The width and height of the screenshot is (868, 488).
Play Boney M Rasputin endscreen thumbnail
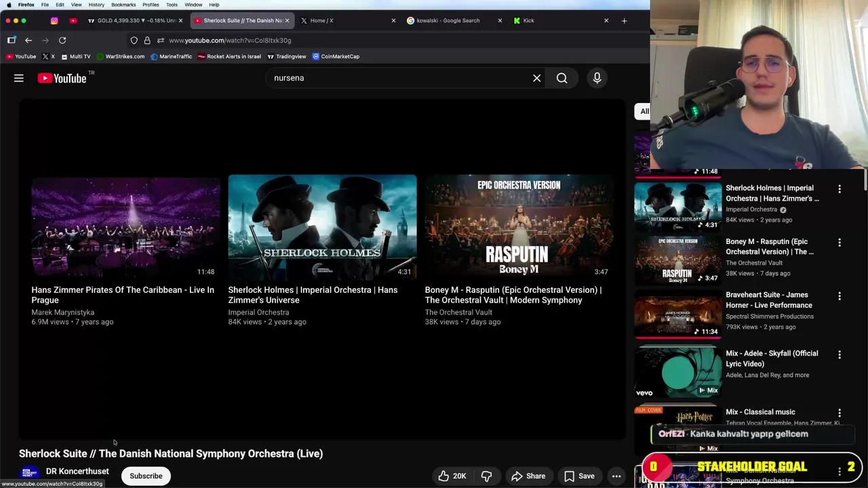[519, 227]
